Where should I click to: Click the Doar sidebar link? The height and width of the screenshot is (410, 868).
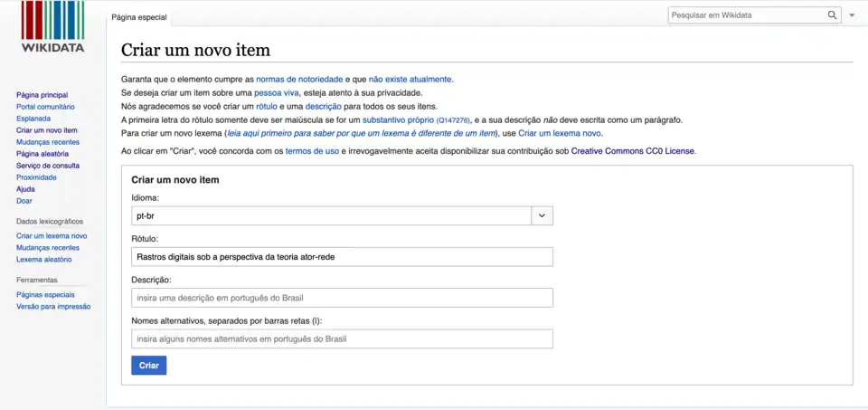click(x=24, y=201)
